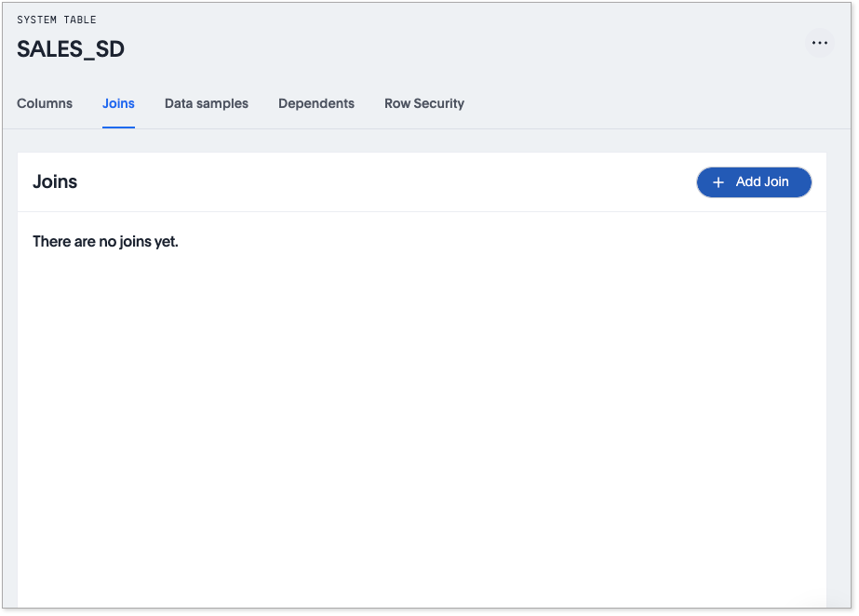The width and height of the screenshot is (859, 616).
Task: Click the word 'Security' in the tab bar
Action: point(439,103)
